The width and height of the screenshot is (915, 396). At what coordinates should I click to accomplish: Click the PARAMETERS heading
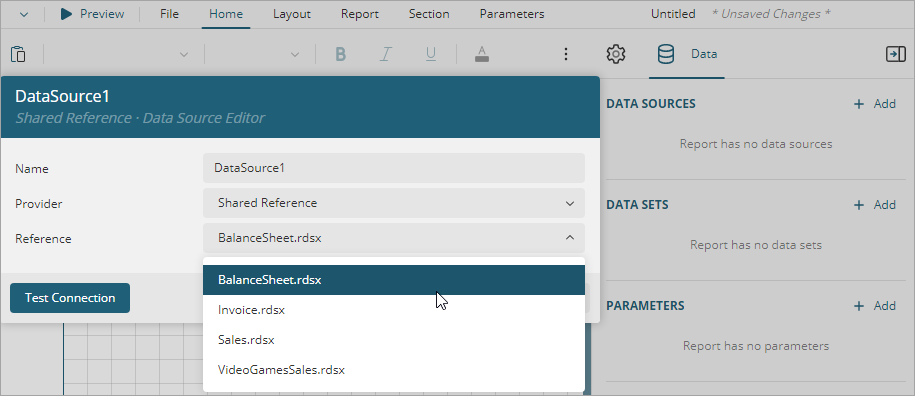coord(645,306)
